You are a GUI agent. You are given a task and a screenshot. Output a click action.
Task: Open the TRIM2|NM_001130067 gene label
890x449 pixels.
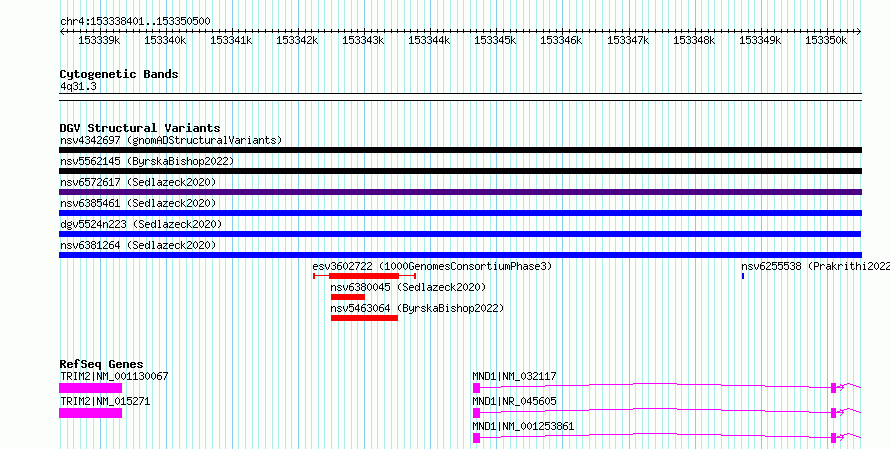pos(114,376)
